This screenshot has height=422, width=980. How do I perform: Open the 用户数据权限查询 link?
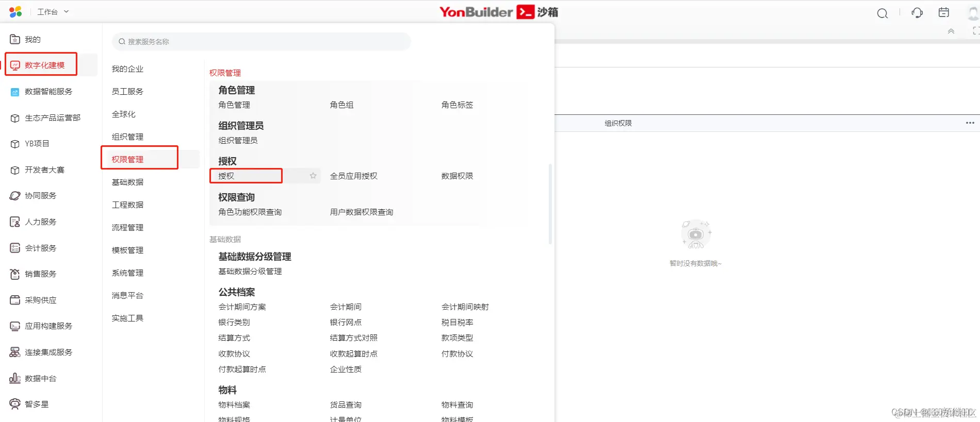(362, 212)
